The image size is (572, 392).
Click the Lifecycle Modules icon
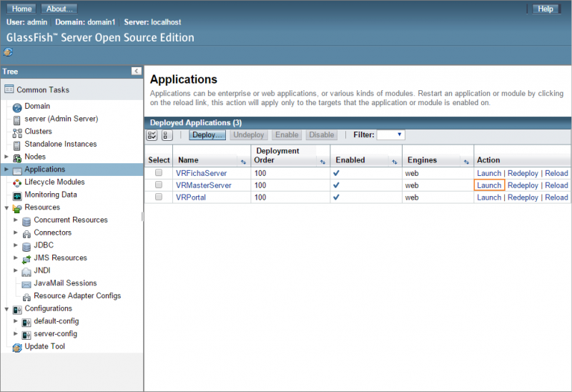[x=17, y=183]
